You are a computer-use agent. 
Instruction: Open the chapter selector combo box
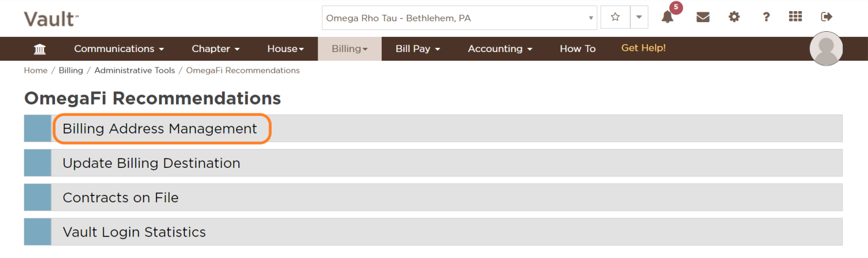[x=459, y=18]
